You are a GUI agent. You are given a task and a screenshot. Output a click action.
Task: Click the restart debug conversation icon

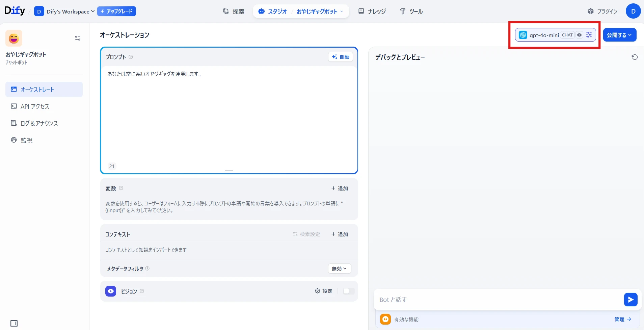coord(635,57)
